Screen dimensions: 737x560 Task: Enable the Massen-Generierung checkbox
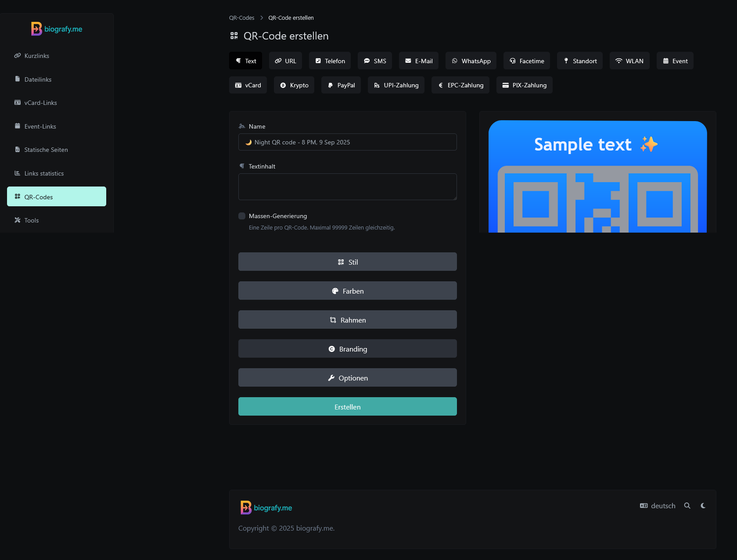242,216
